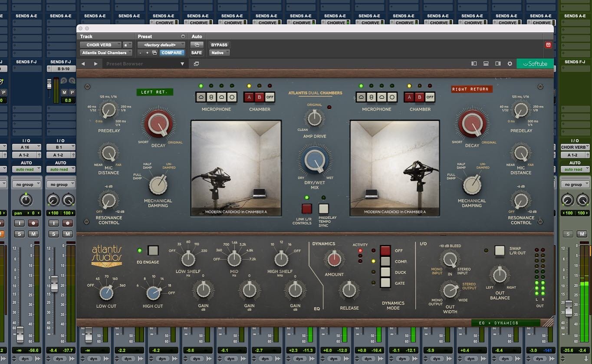The height and width of the screenshot is (364, 592).
Task: Open the A 16 input selector dropdown
Action: (x=26, y=148)
